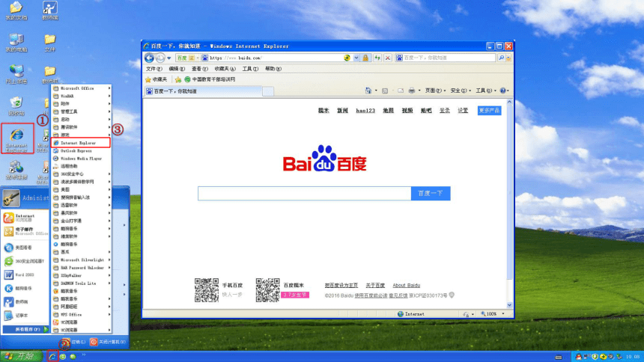Open the 收藏夹 favorites star button
Viewport: 644px width, 362px height.
(156, 79)
